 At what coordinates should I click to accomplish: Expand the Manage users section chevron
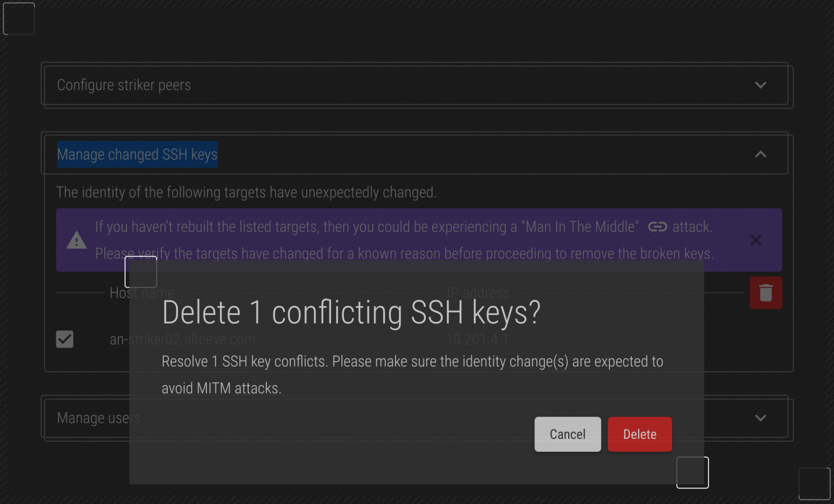[761, 418]
